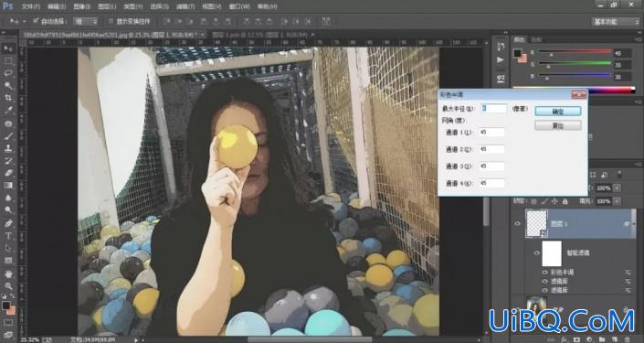Click 确定 button in 彩色半调 dialog
644x343 pixels.
(558, 112)
